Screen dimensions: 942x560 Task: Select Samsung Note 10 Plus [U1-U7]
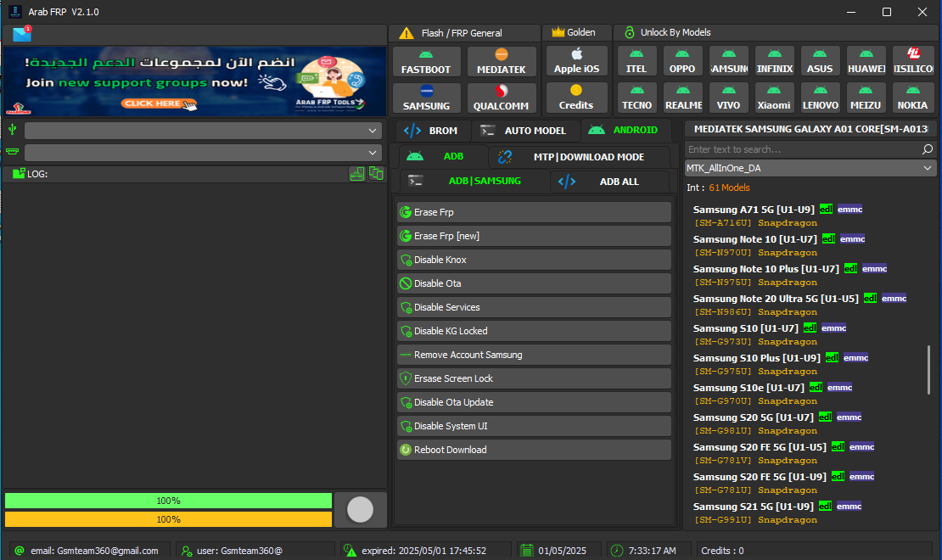(790, 275)
